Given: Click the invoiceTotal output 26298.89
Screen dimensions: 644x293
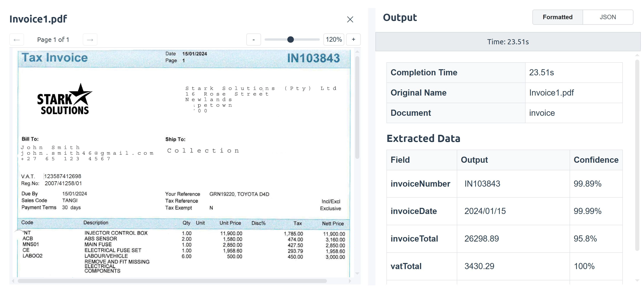Looking at the screenshot, I should pyautogui.click(x=481, y=238).
